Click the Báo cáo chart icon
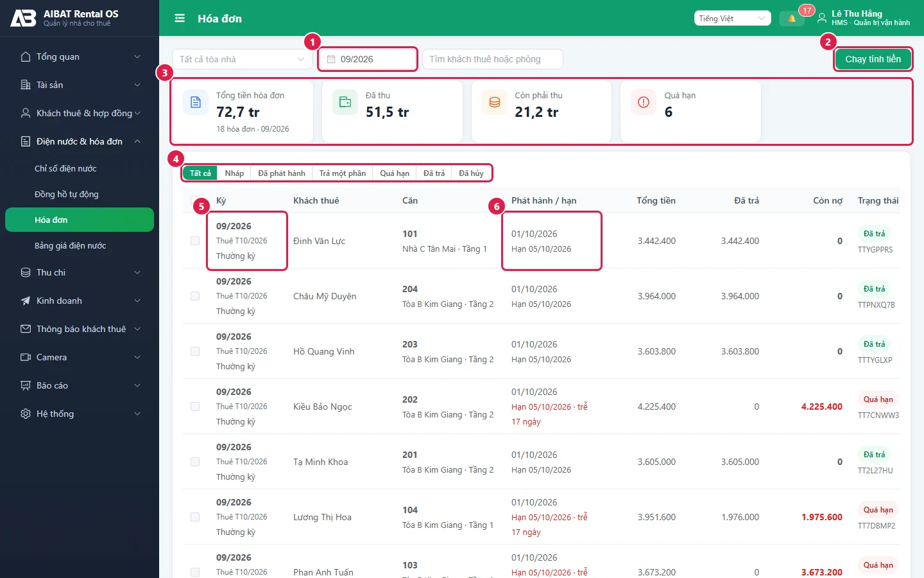The height and width of the screenshot is (578, 924). [x=26, y=385]
